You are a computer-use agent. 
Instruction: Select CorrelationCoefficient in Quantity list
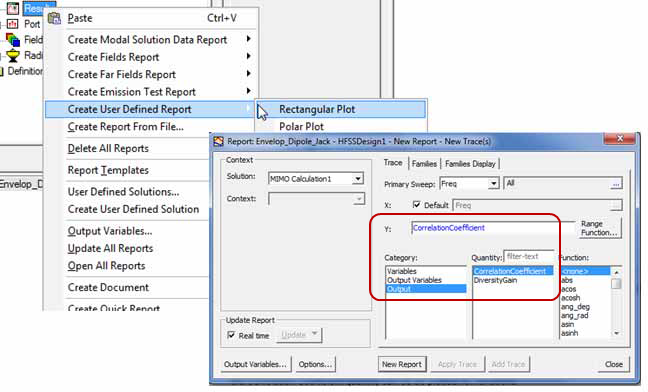[x=512, y=271]
